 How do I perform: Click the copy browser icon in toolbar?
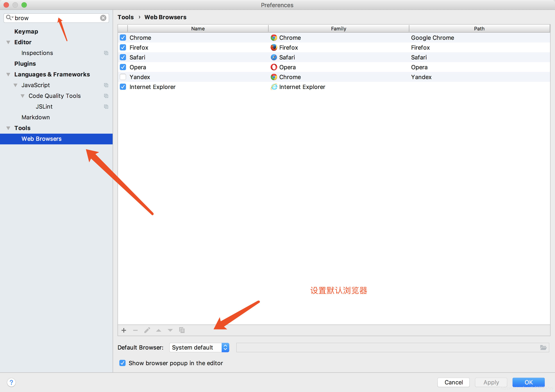pos(182,330)
